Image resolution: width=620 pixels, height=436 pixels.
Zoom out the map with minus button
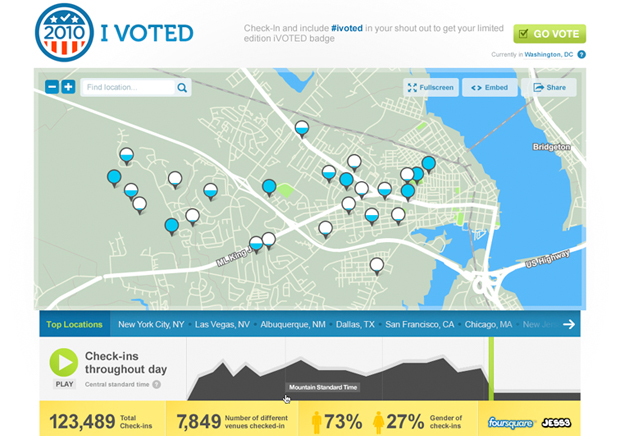[x=52, y=87]
